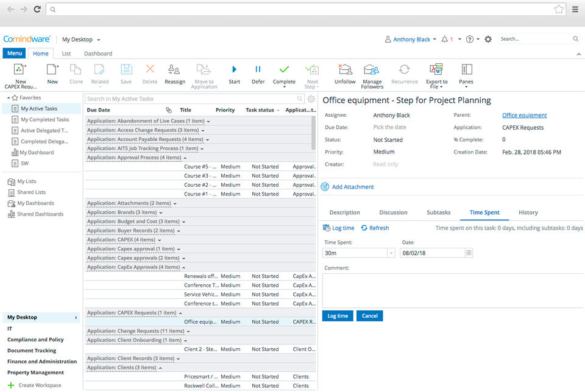Click the Comment text area
The image size is (585, 392).
click(x=452, y=290)
